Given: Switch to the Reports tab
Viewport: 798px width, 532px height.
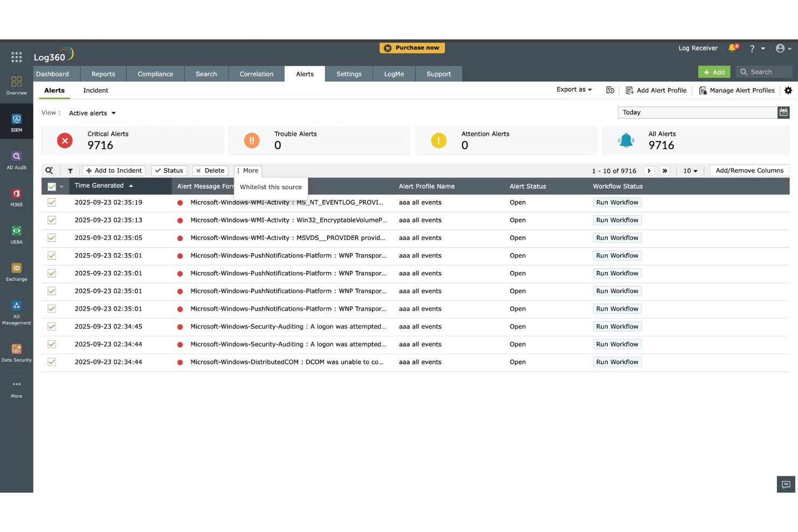Looking at the screenshot, I should [x=104, y=74].
